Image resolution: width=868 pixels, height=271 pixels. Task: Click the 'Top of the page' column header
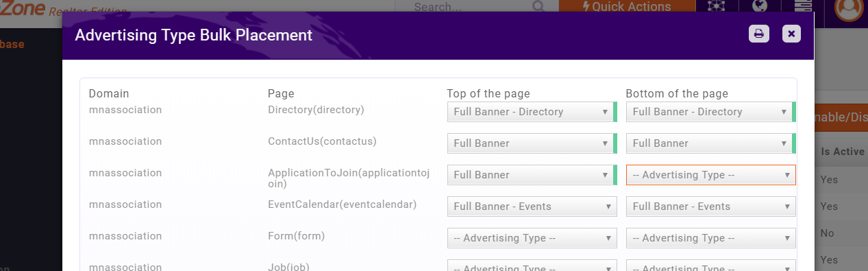coord(488,93)
